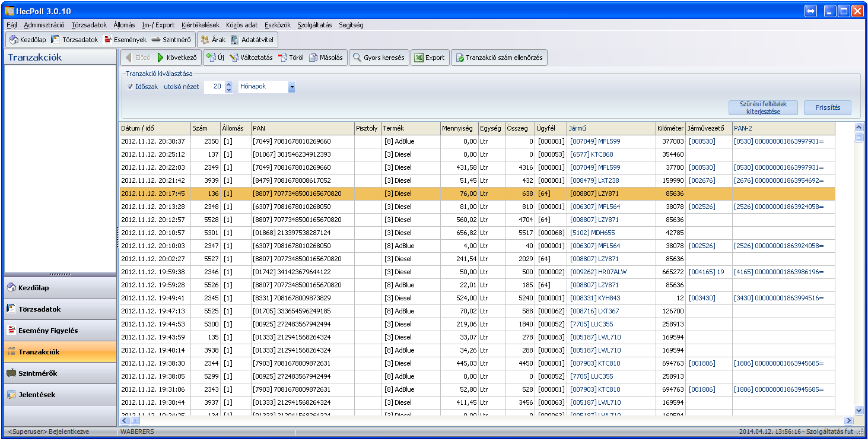The width and height of the screenshot is (868, 441).
Task: Open Törzsadatok from the top toolbar
Action: pyautogui.click(x=74, y=40)
